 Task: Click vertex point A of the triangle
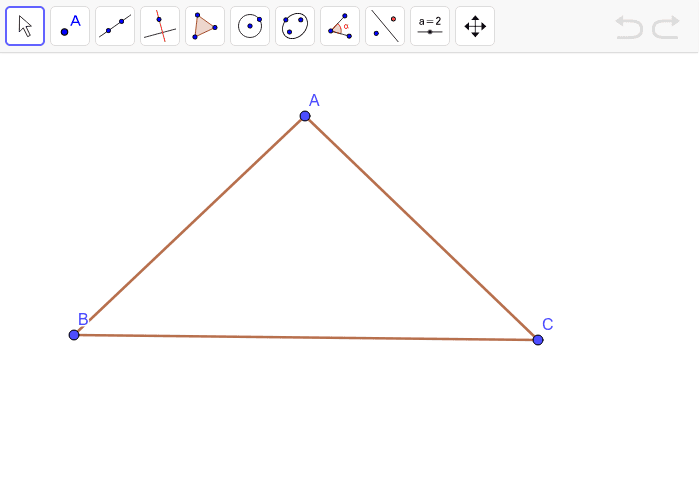click(x=305, y=116)
